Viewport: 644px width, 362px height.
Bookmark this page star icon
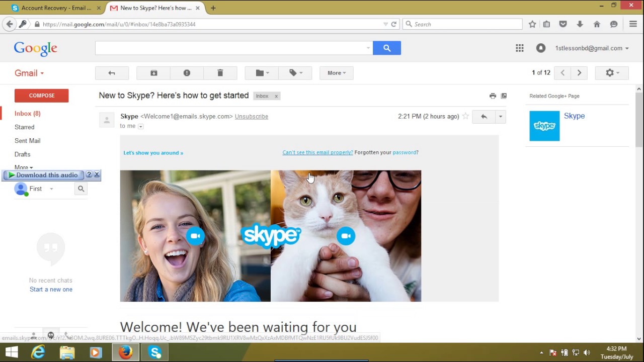[x=532, y=24]
